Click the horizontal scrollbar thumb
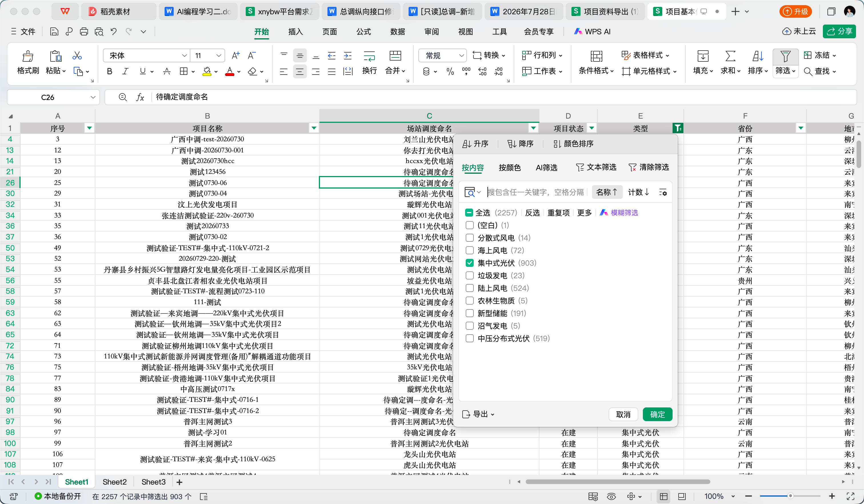The width and height of the screenshot is (864, 504). pyautogui.click(x=618, y=482)
